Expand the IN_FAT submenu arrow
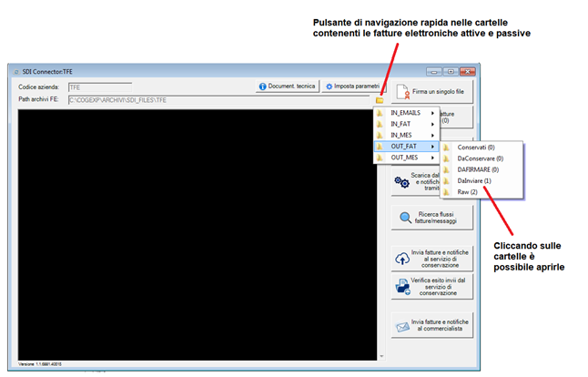Viewport: 588px width, 377px height. [x=432, y=124]
